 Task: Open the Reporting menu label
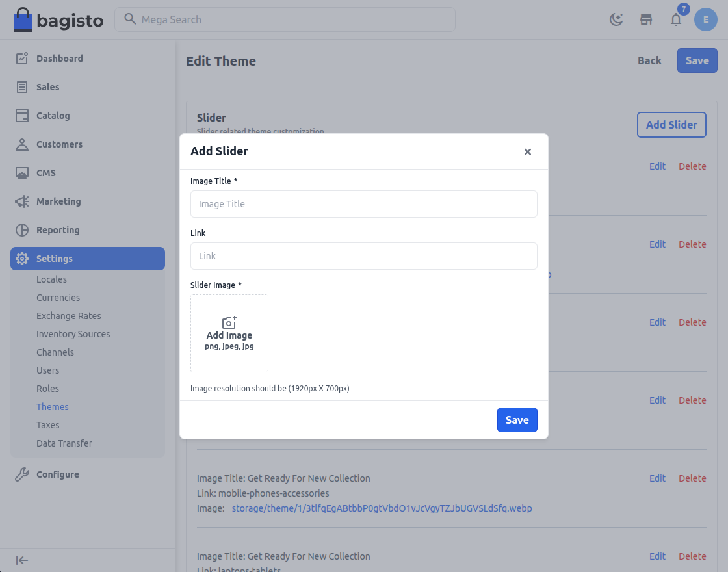pos(58,230)
